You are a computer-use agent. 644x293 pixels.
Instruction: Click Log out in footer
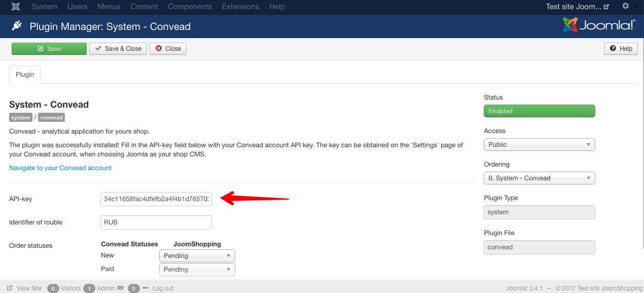[x=163, y=288]
